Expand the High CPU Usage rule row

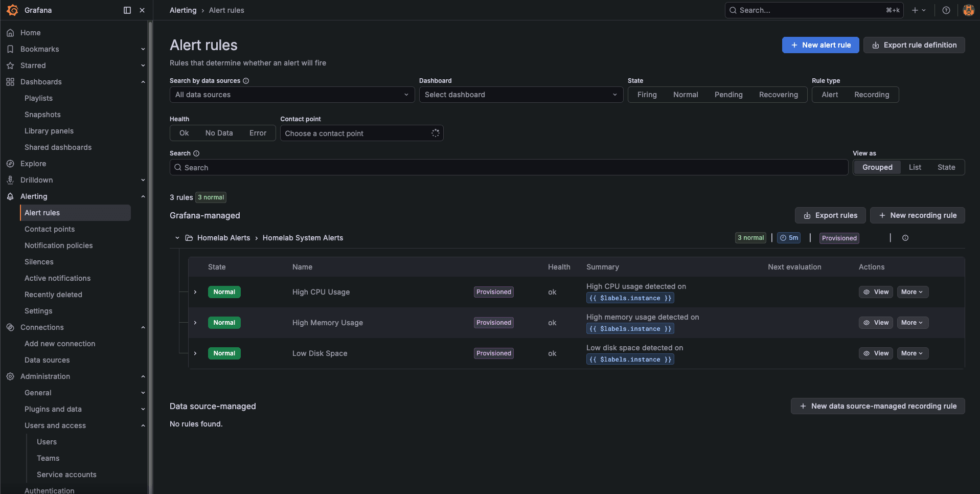(195, 292)
